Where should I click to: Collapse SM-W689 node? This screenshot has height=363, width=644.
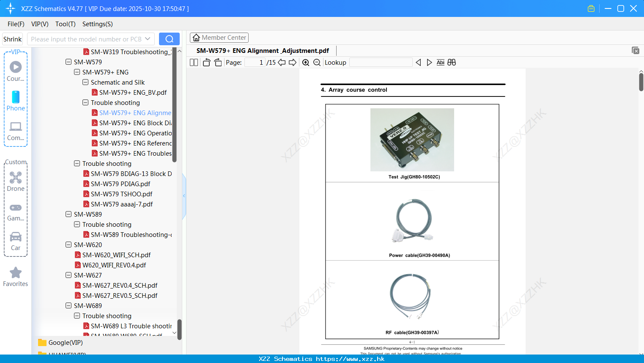(x=69, y=305)
